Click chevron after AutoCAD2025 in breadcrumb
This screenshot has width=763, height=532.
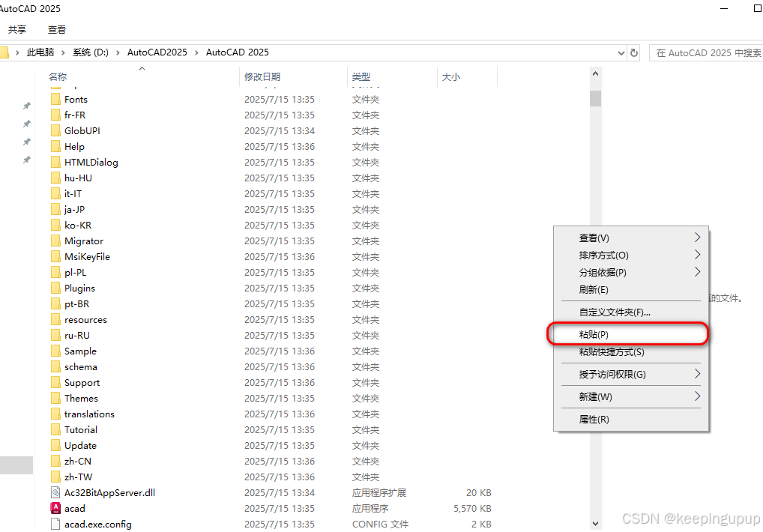pos(196,52)
